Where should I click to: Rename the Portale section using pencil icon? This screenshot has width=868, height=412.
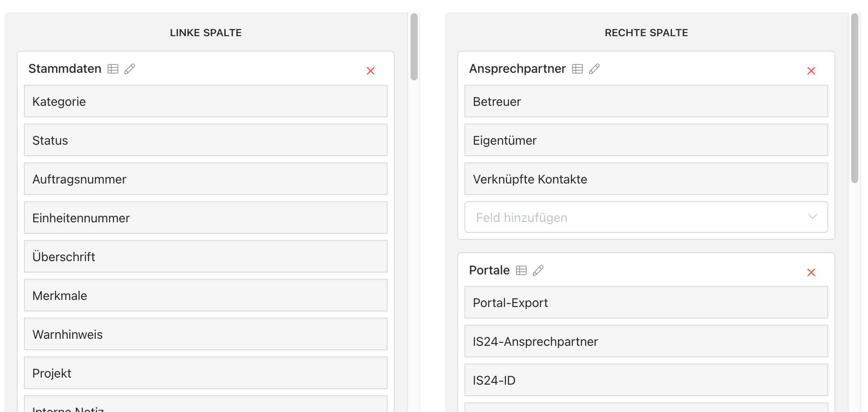[538, 270]
